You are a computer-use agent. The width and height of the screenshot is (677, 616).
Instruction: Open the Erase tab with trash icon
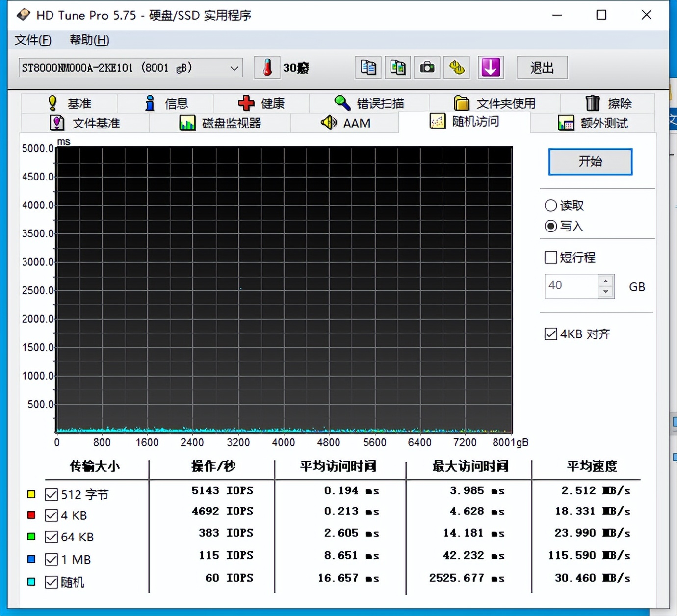coord(608,103)
